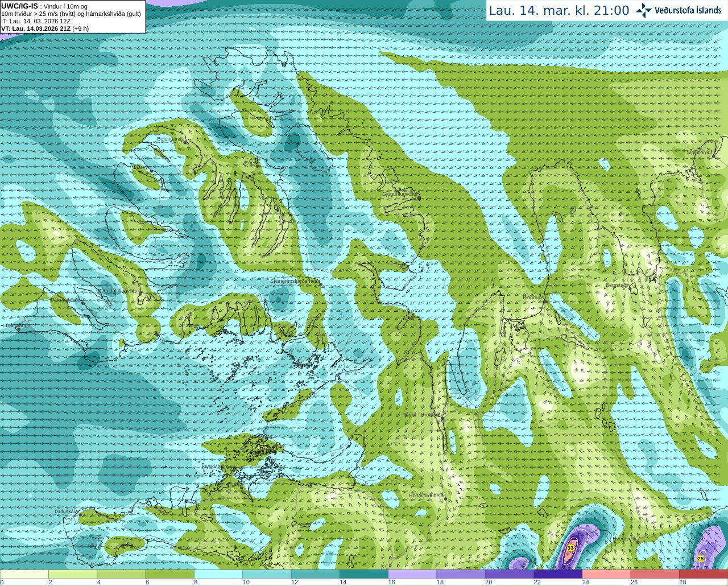The image size is (728, 586).
Task: Click the Reykir í Hrútafirði label
Action: coord(421,415)
